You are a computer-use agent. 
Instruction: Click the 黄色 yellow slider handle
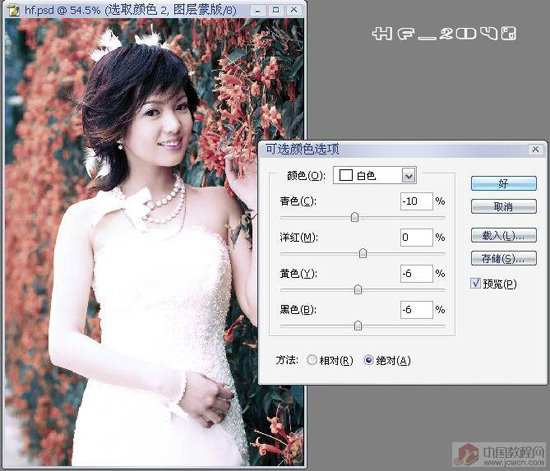click(358, 289)
